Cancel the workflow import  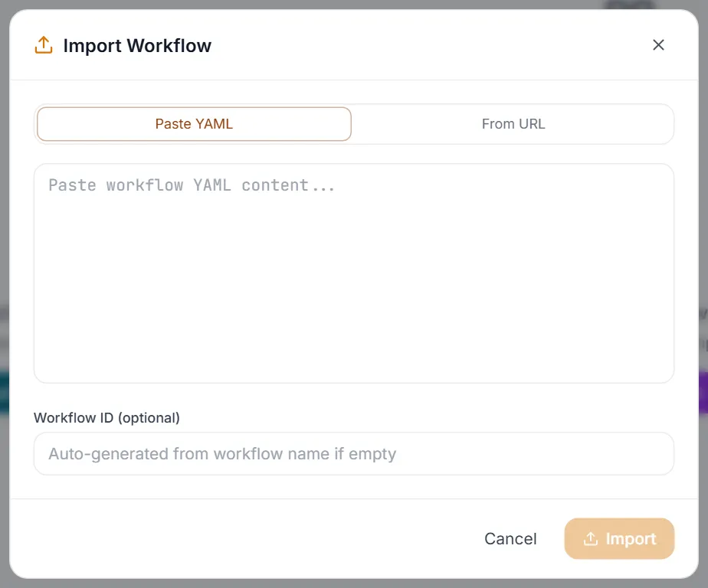coord(510,539)
